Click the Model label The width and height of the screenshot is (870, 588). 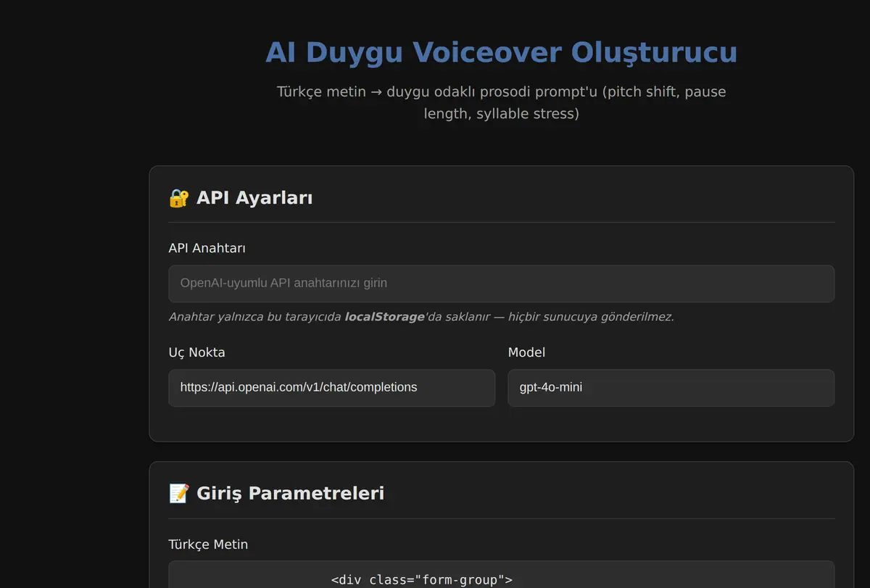[x=526, y=352]
